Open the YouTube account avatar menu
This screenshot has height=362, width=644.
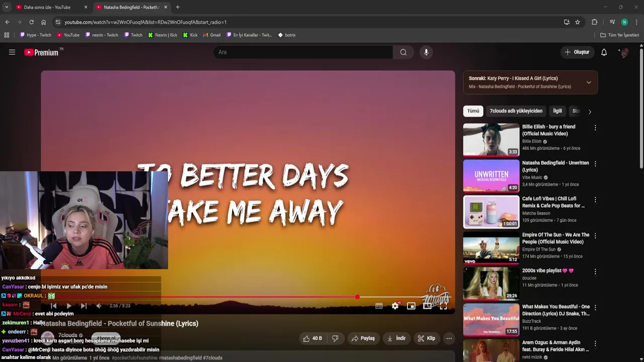click(x=624, y=52)
